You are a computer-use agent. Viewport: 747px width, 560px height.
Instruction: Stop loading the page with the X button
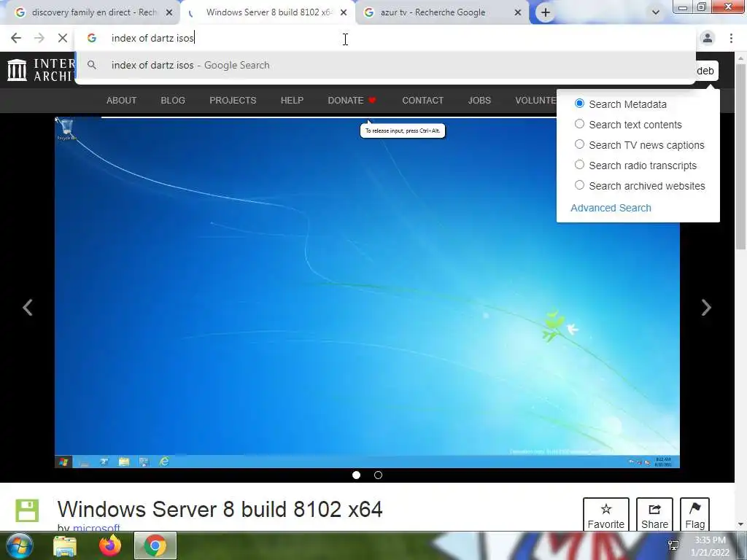pos(63,38)
